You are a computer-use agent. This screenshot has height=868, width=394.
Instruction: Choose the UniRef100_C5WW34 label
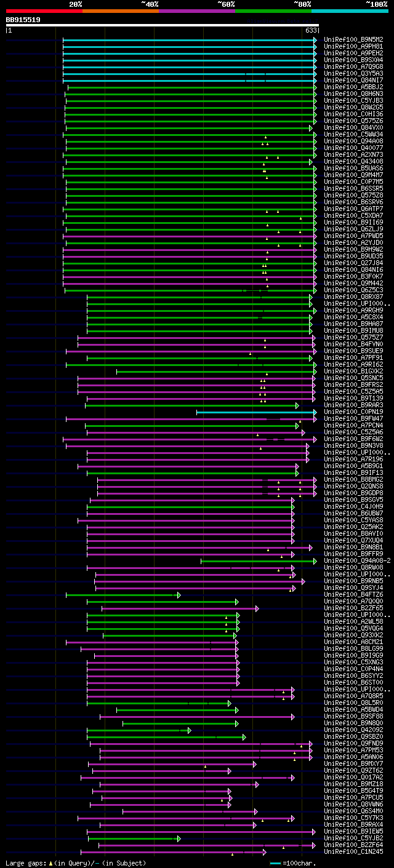(355, 135)
